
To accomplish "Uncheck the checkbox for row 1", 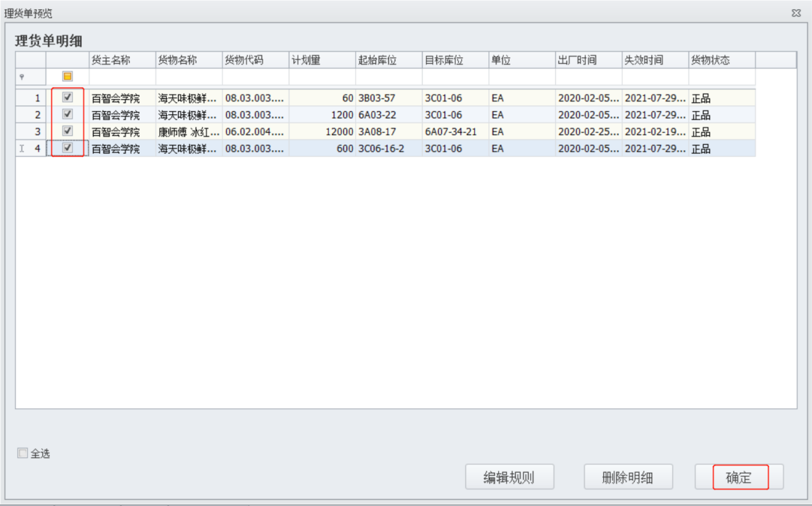I will coord(67,97).
